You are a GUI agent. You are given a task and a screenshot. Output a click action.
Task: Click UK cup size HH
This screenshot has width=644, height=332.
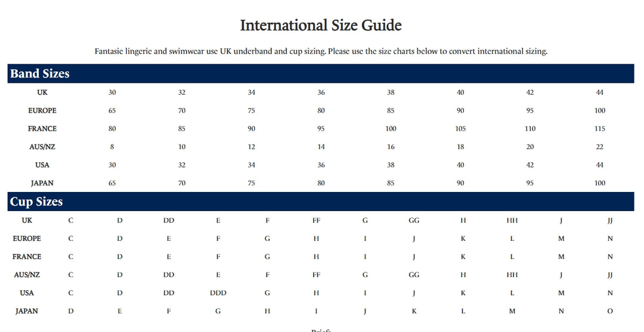pyautogui.click(x=512, y=221)
